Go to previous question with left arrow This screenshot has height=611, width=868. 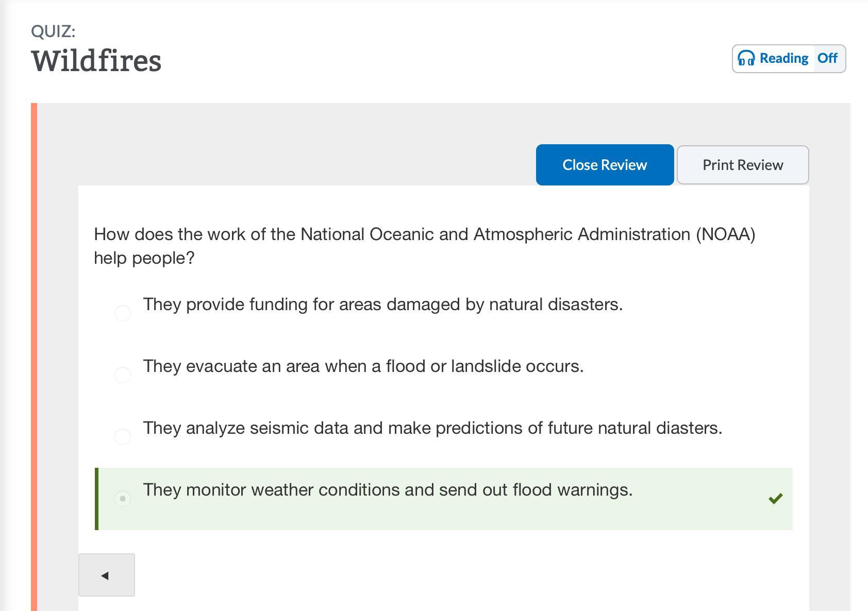coord(106,575)
